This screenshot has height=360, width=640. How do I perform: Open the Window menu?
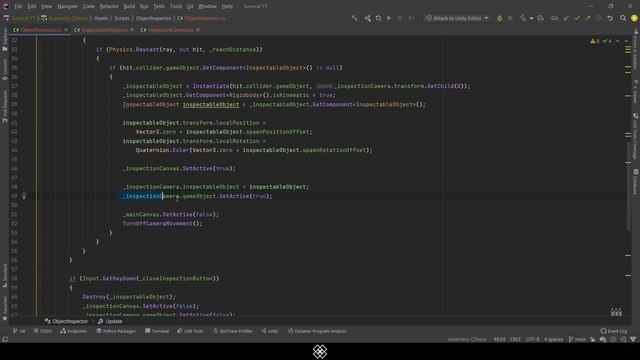[x=207, y=7]
